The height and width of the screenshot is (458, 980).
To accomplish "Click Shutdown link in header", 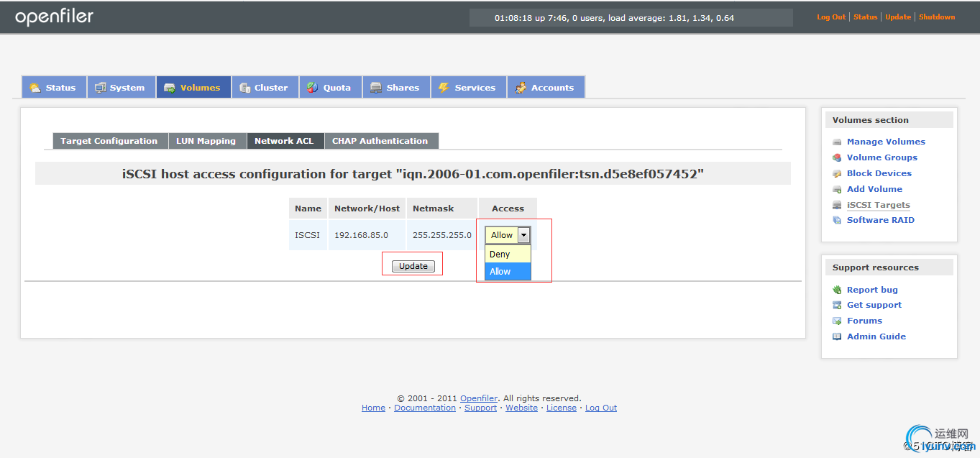I will (x=937, y=17).
